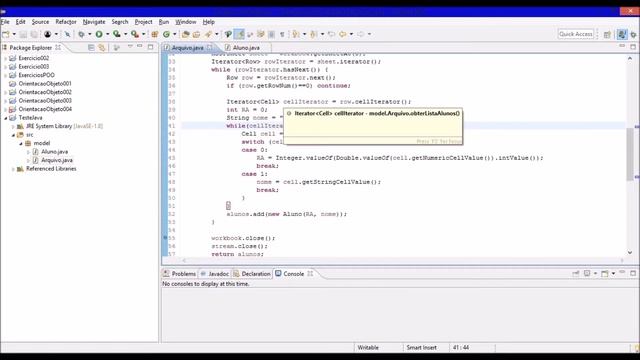This screenshot has width=640, height=360.
Task: Click the Search flashlight toolbar icon
Action: pyautogui.click(x=208, y=34)
